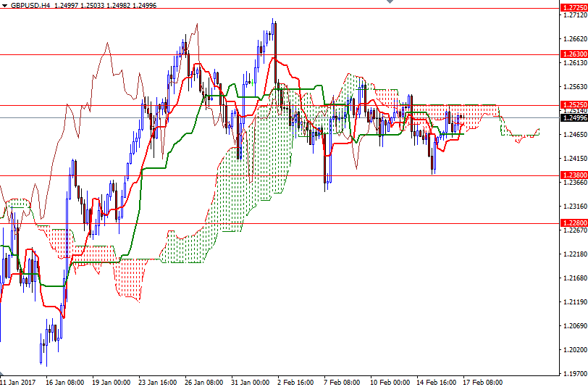588x387 pixels.
Task: Select the 1.26300 red price level label
Action: point(574,54)
